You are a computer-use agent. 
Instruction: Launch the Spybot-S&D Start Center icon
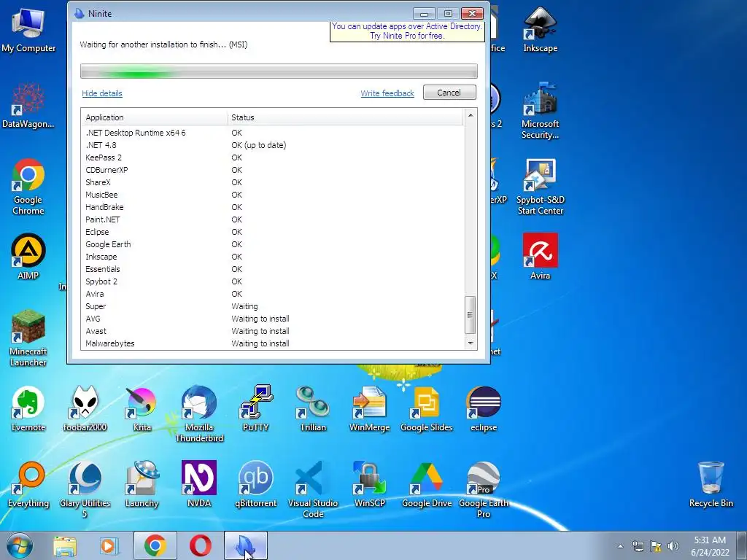point(540,186)
